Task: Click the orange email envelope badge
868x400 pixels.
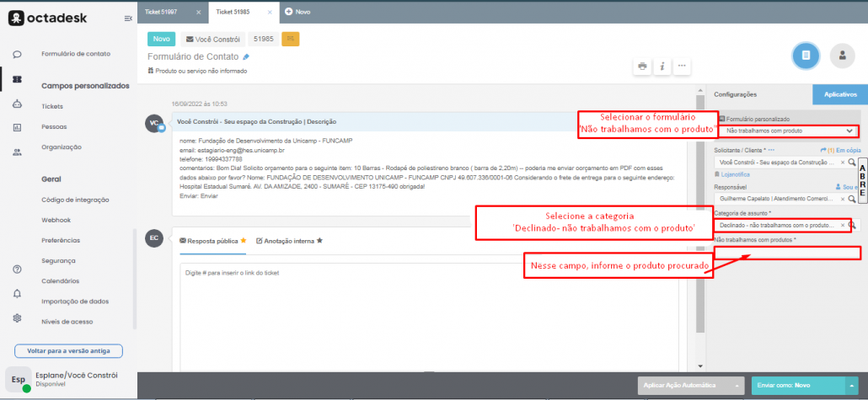Action: (290, 39)
